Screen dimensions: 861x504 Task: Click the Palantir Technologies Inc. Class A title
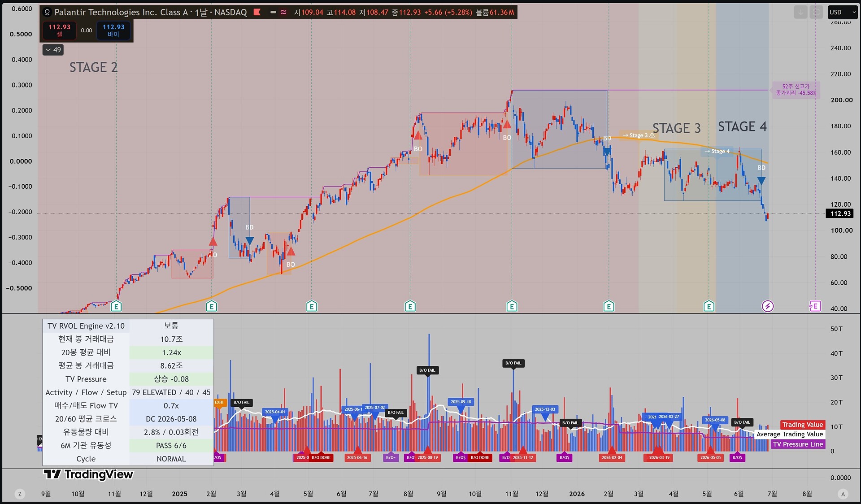(x=121, y=13)
